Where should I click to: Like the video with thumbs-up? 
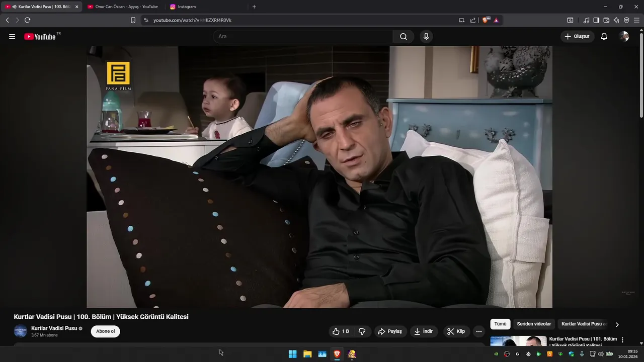(341, 331)
